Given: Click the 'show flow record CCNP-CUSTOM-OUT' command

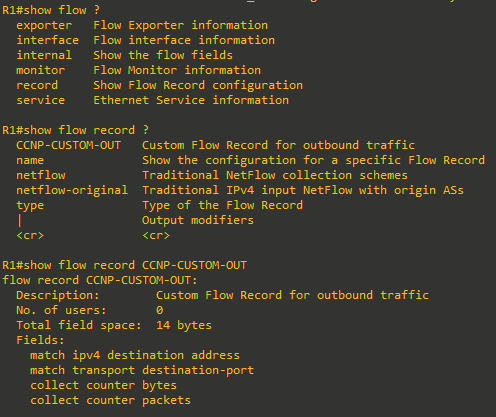Looking at the screenshot, I should click(125, 265).
